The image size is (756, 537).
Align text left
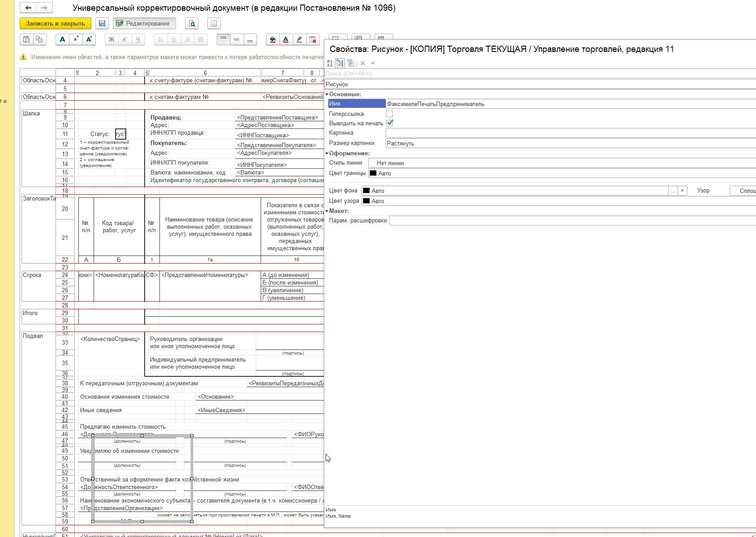pyautogui.click(x=161, y=39)
